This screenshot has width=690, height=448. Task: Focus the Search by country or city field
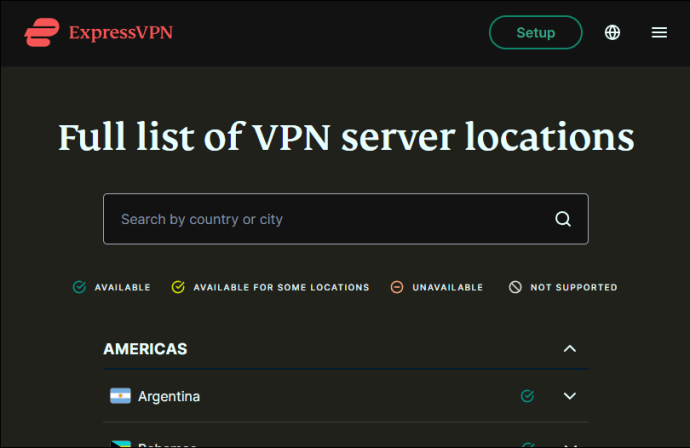pos(346,219)
